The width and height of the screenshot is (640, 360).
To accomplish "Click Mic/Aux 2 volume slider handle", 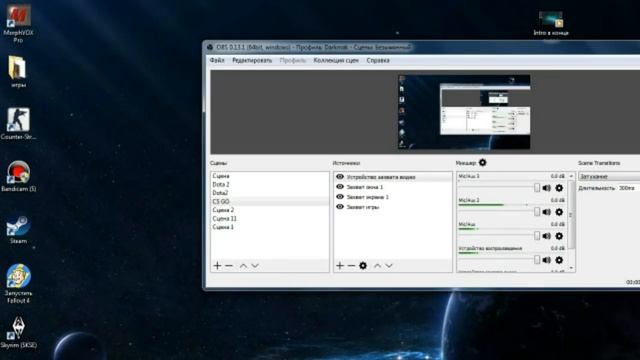I will 537,212.
